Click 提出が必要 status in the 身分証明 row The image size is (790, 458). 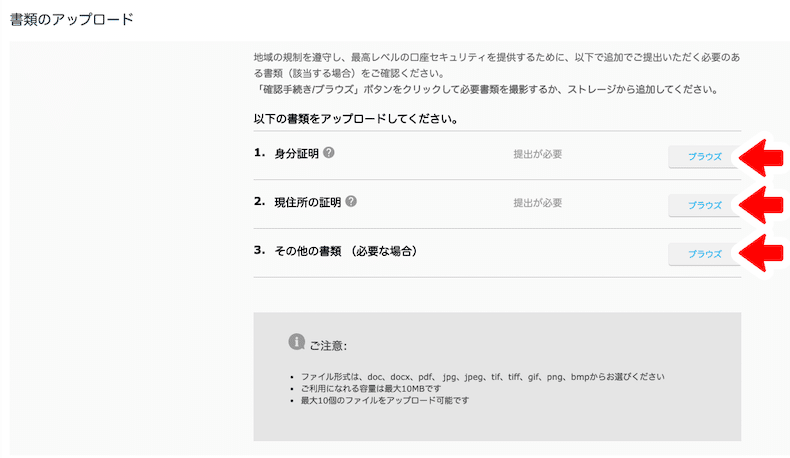click(x=538, y=154)
